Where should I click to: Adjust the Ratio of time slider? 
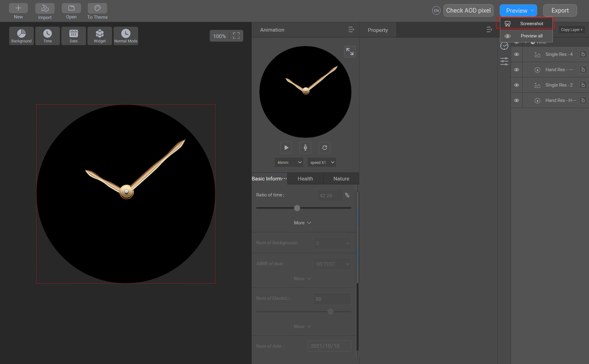coord(296,208)
